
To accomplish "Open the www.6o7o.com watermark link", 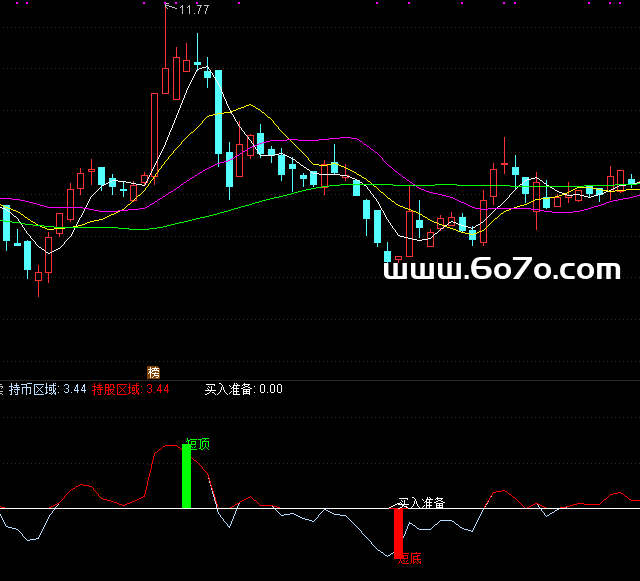I will coord(503,269).
